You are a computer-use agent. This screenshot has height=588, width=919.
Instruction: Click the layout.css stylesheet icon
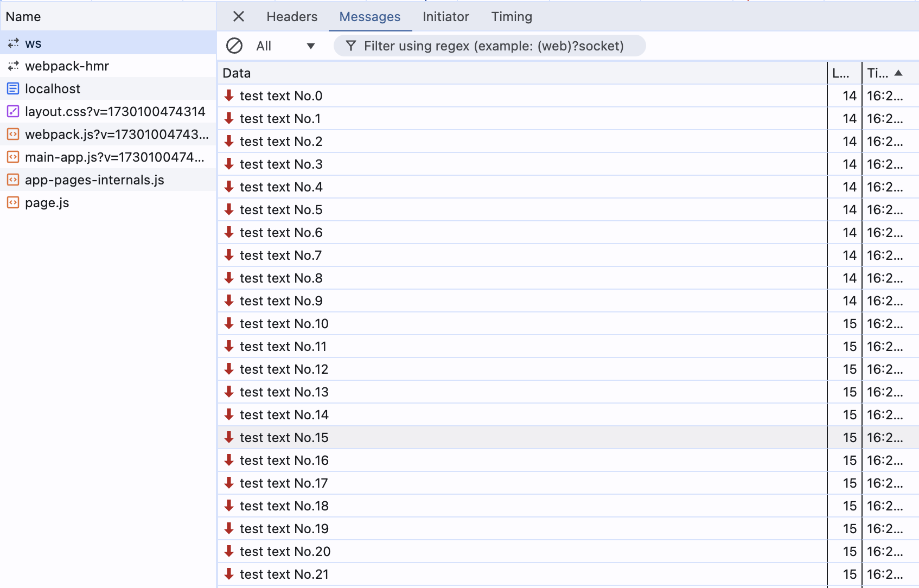pos(12,111)
